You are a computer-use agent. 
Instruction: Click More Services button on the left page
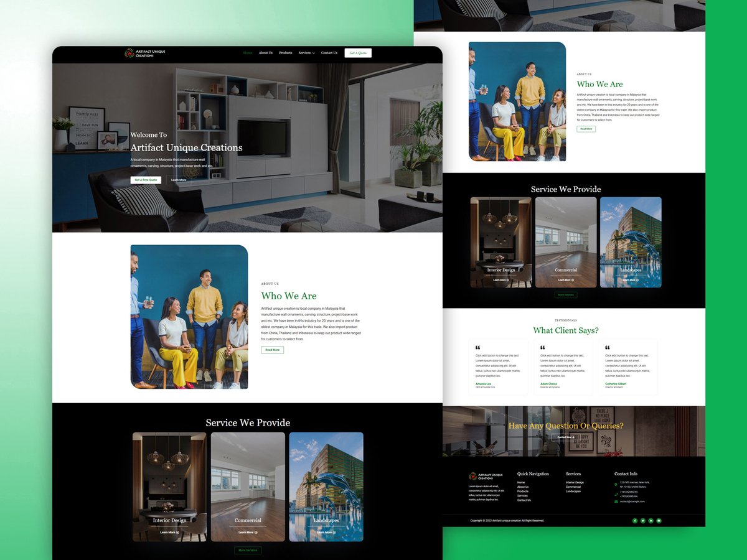pyautogui.click(x=248, y=550)
